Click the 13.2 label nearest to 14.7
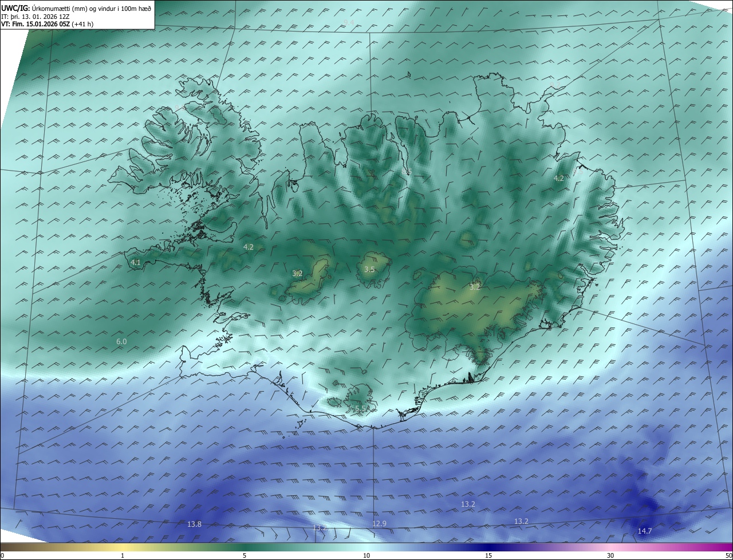The image size is (733, 560). click(521, 522)
